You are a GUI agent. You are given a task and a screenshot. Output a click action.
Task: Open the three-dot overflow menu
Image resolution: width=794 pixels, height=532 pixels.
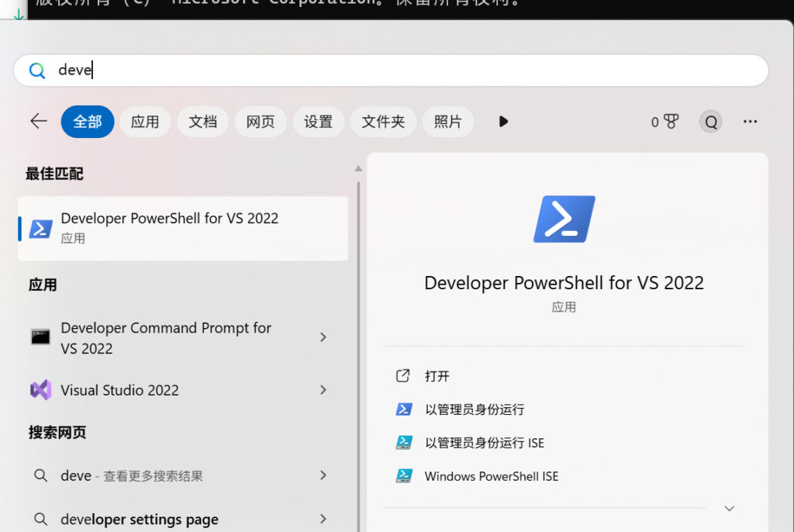pos(750,121)
